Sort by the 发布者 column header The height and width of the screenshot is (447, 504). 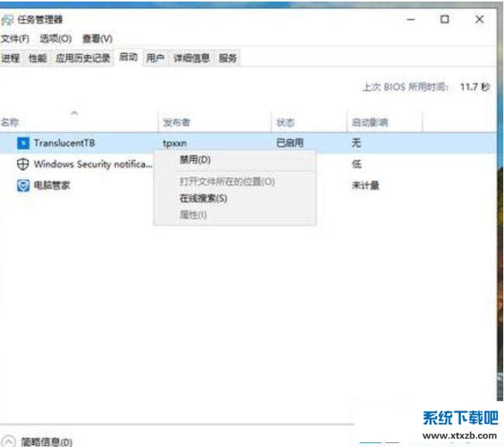coord(176,123)
